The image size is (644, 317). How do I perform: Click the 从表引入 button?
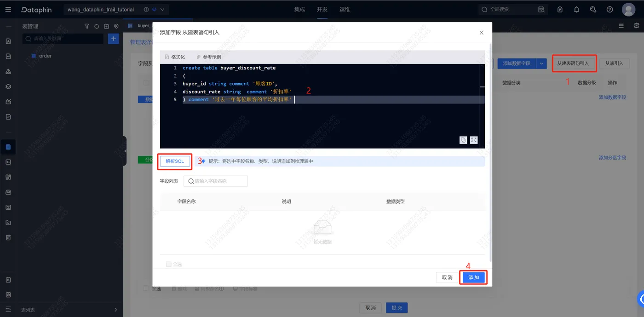[x=614, y=63]
